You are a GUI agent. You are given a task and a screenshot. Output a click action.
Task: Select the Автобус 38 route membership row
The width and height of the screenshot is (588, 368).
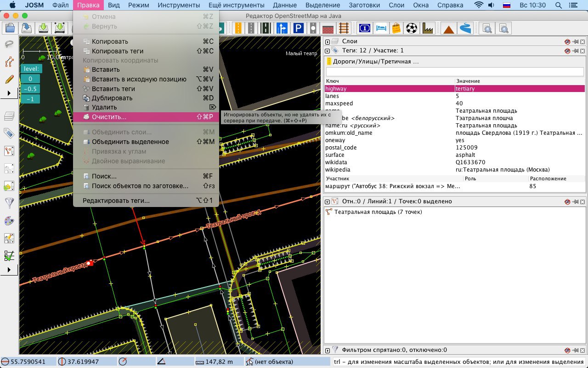[455, 186]
